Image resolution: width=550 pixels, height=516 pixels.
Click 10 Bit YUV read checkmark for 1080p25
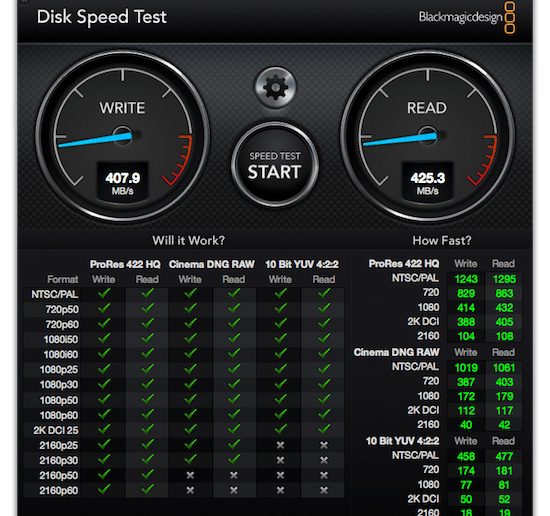324,369
